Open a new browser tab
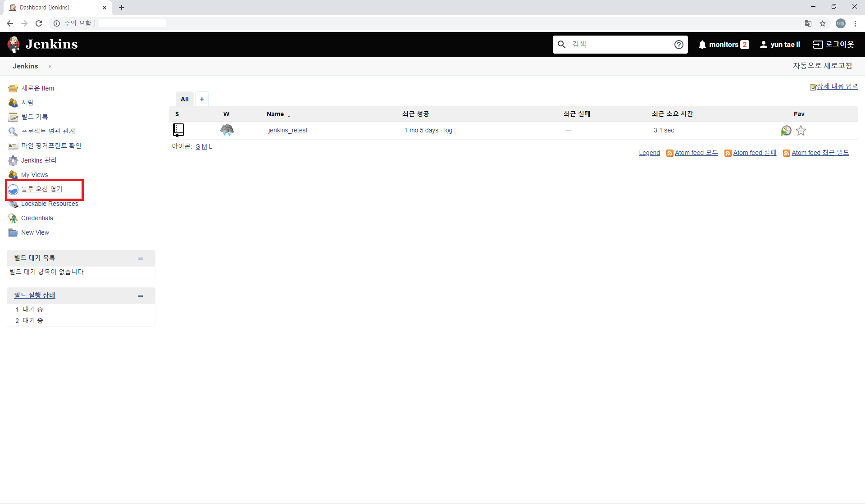This screenshot has width=865, height=504. 122,8
